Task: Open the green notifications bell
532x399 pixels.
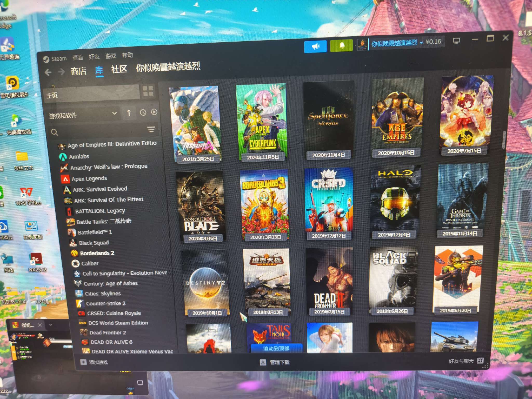Action: 342,46
